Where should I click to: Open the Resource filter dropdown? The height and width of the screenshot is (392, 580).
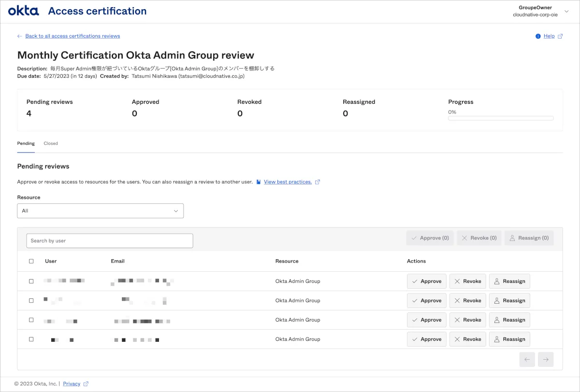click(x=100, y=211)
